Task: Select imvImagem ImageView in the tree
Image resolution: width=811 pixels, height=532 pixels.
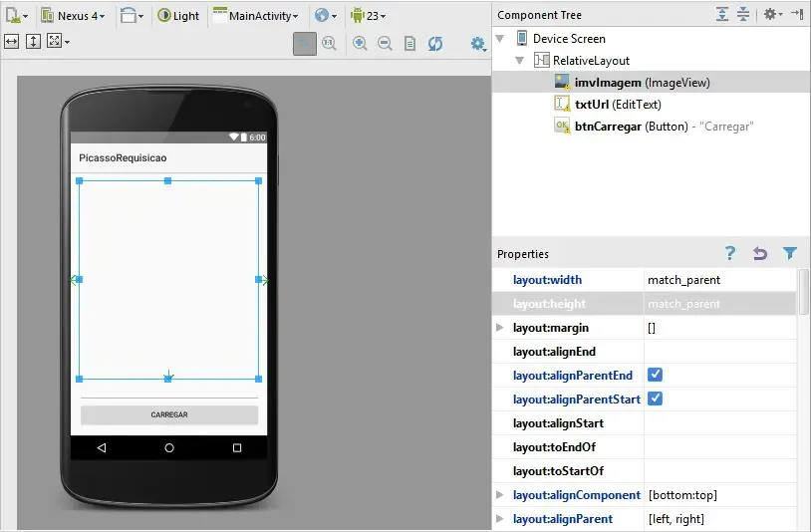Action: (x=642, y=83)
